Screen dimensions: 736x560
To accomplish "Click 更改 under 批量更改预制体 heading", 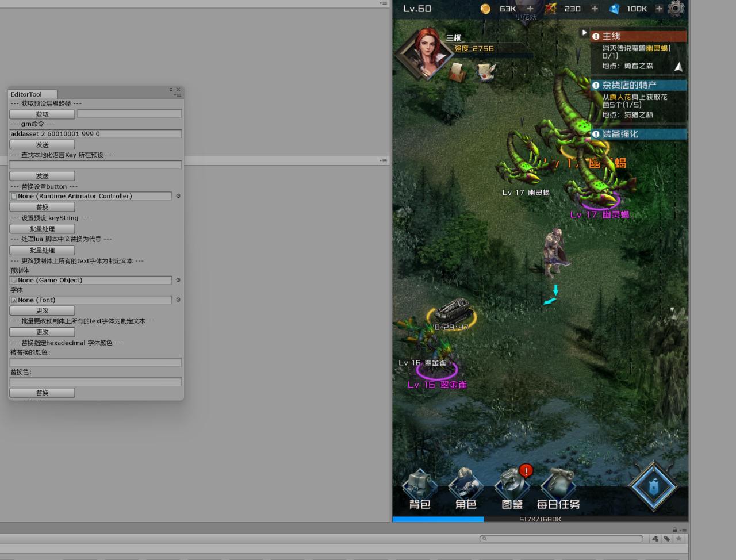I will [42, 332].
